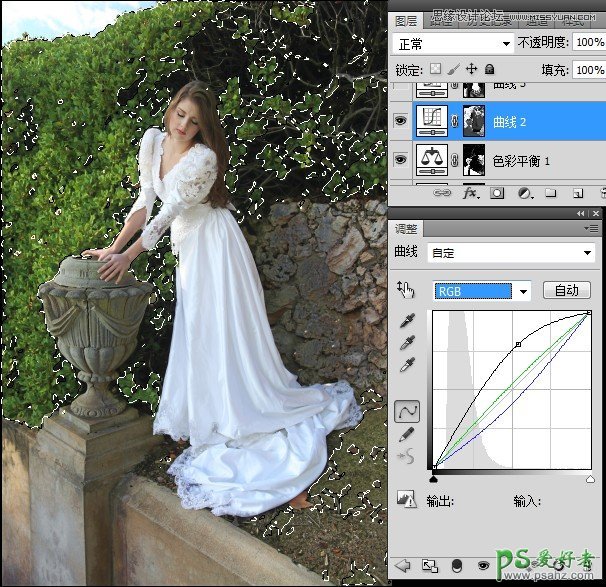Select the 调整 panel tab
This screenshot has width=606, height=587.
click(406, 229)
